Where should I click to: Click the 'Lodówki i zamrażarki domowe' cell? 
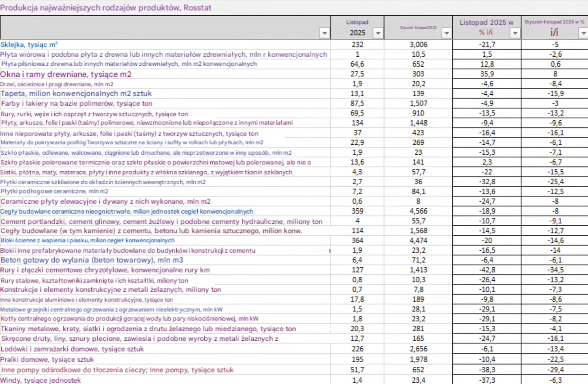[x=72, y=349]
